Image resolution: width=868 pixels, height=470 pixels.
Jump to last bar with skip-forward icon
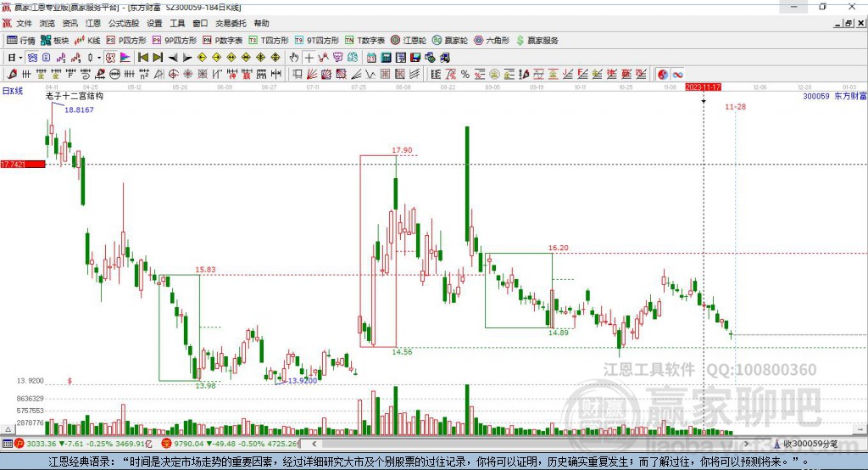(158, 58)
